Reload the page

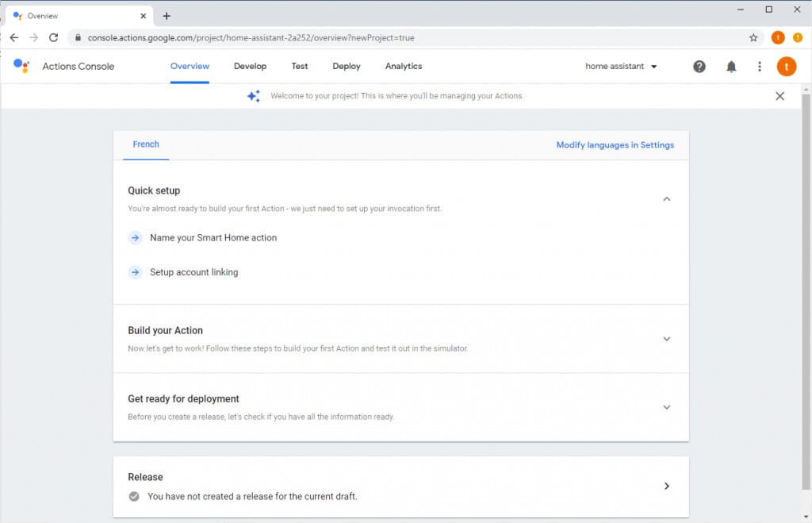pyautogui.click(x=53, y=37)
